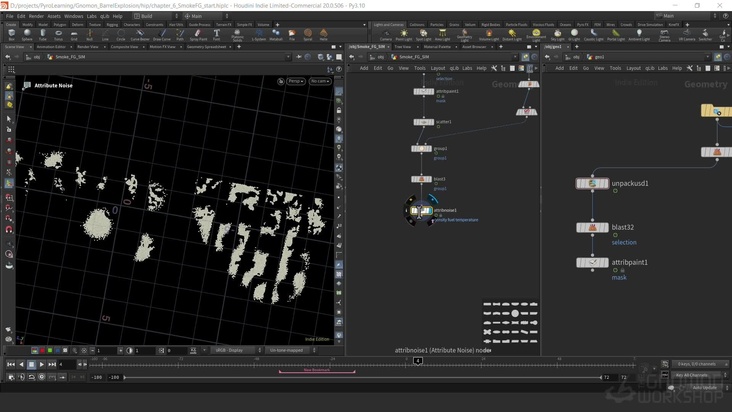Click the L-System shelf tool
The height and width of the screenshot is (412, 732).
(x=260, y=35)
